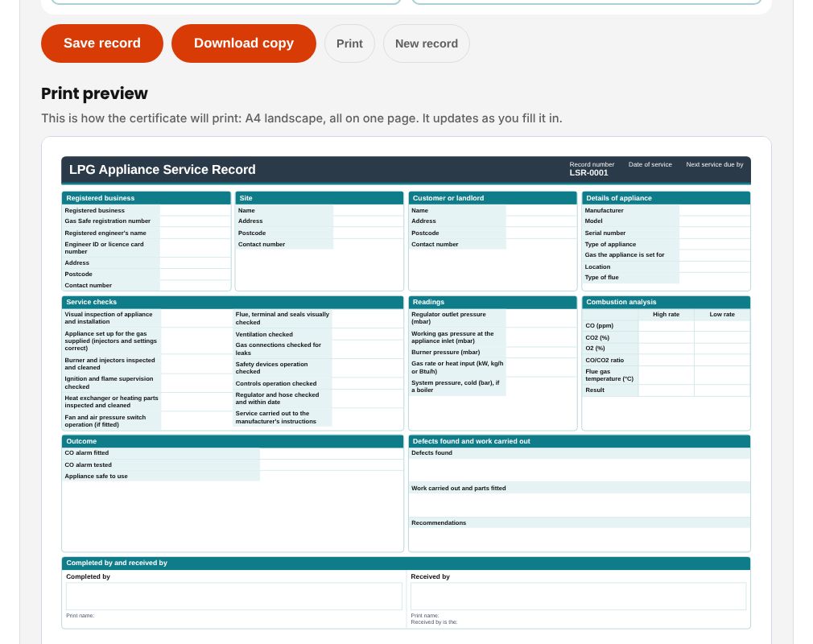Click the Gas Safe registration number row
Screen dimensions: 813x644
point(147,221)
